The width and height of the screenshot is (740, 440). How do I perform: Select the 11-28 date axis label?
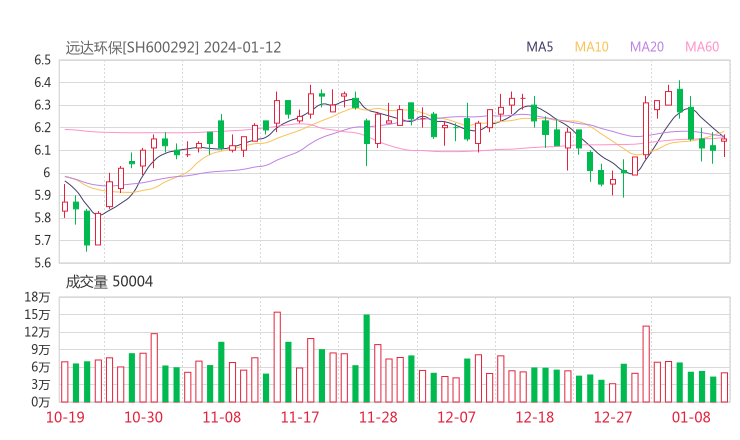(378, 417)
